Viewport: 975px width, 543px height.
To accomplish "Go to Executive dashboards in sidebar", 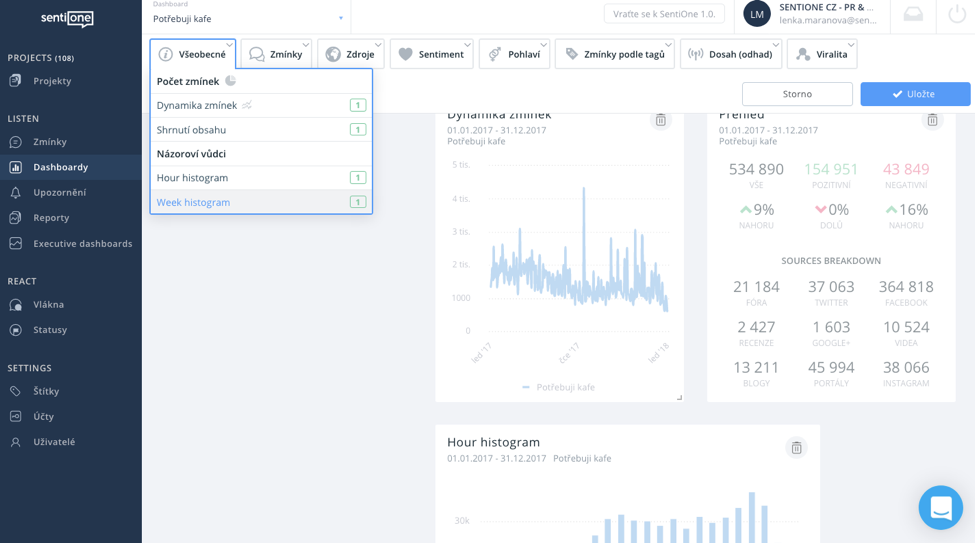I will coord(82,244).
